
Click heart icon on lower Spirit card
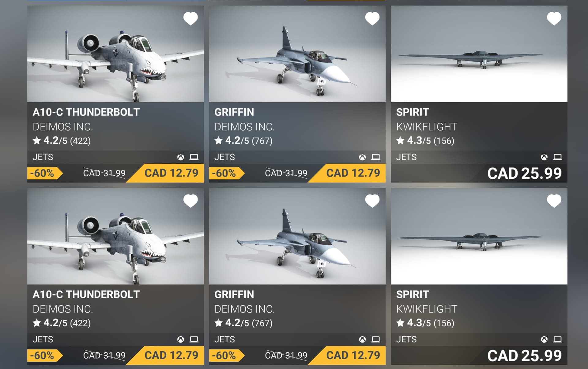[x=554, y=201]
